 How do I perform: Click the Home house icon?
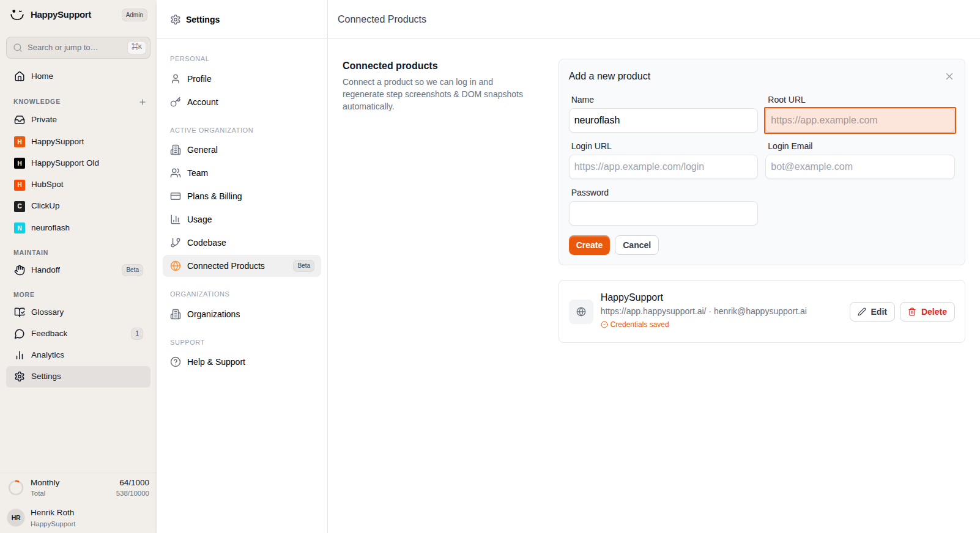(20, 76)
